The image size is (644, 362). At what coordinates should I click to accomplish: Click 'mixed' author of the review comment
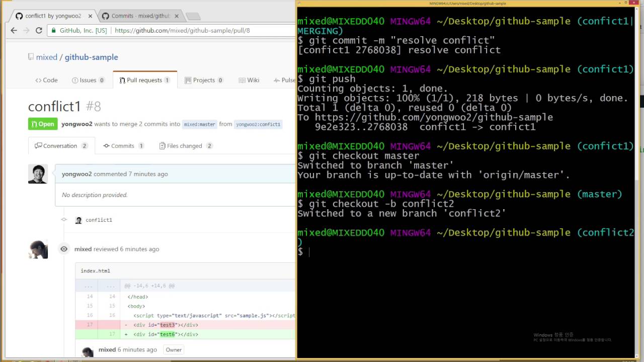(107, 350)
